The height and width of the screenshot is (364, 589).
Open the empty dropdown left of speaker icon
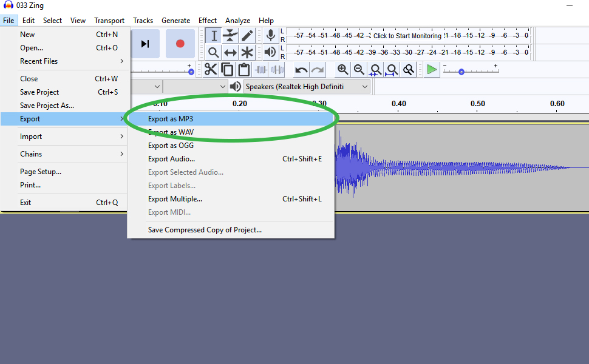coord(196,87)
